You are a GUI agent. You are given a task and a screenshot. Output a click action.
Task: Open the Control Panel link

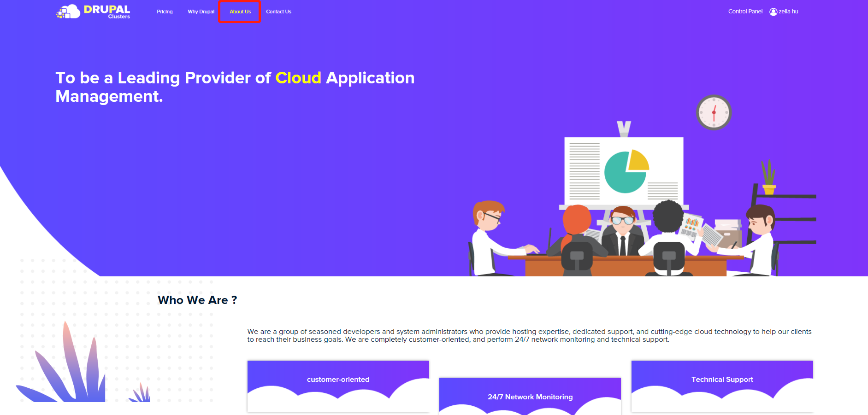click(745, 12)
